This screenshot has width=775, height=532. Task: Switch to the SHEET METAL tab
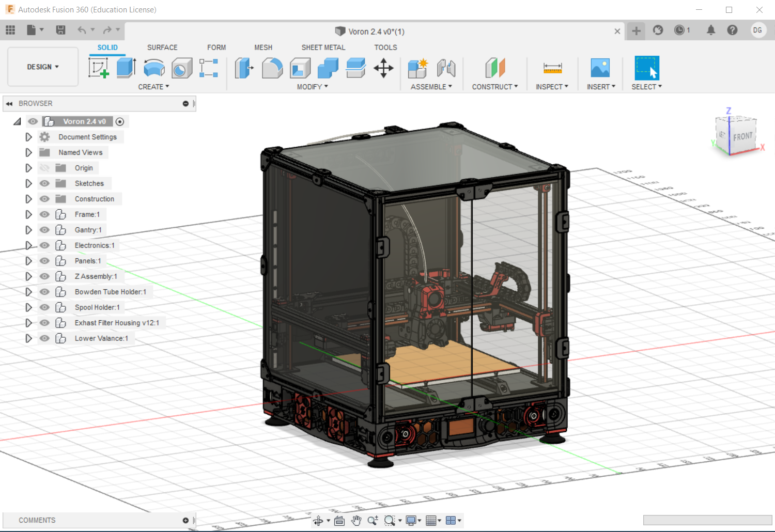click(323, 47)
